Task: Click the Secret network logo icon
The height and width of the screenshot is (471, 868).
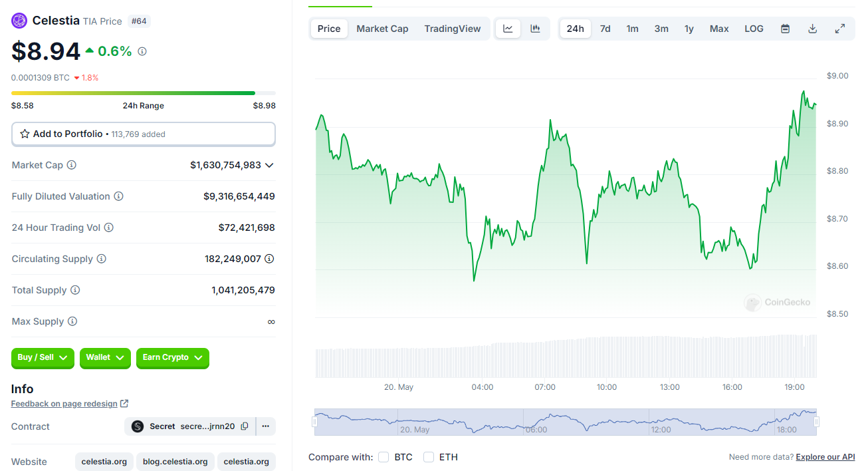Action: pyautogui.click(x=138, y=426)
